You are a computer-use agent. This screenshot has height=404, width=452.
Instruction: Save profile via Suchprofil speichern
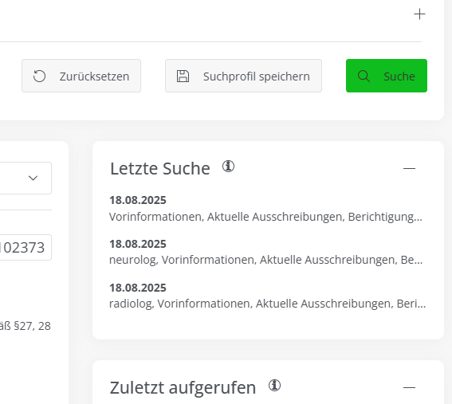point(243,76)
